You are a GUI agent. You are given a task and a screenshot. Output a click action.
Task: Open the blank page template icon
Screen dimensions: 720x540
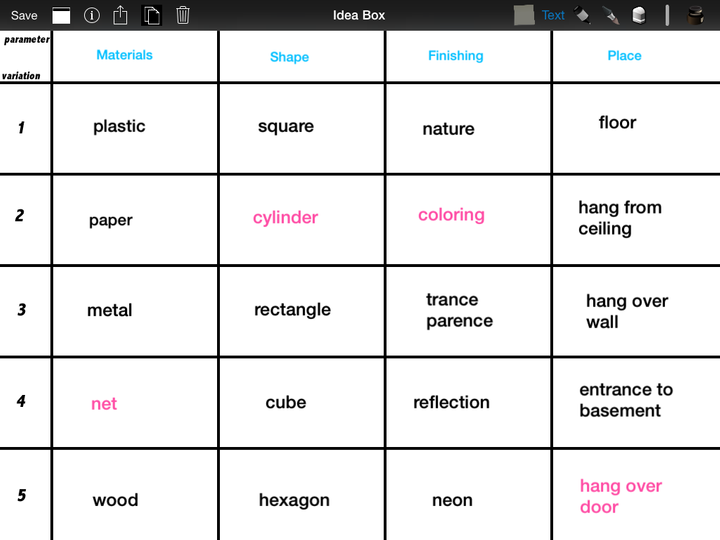(x=61, y=16)
